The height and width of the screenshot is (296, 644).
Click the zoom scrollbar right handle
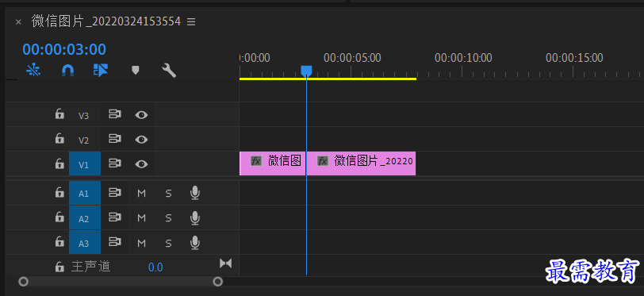(218, 282)
